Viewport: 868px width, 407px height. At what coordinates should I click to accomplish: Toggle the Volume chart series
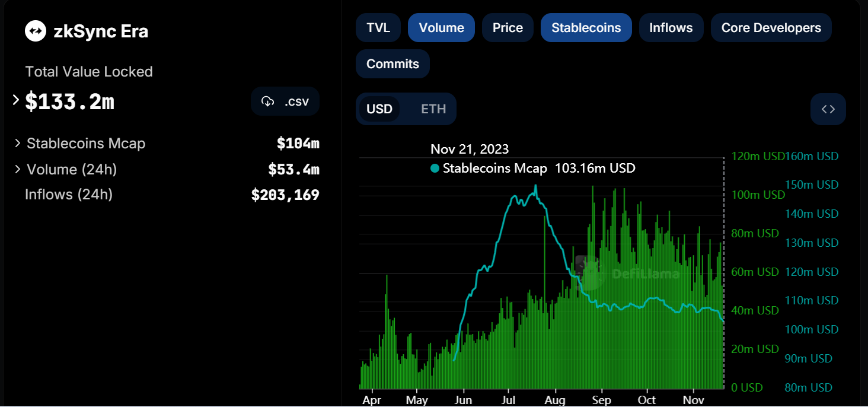441,28
